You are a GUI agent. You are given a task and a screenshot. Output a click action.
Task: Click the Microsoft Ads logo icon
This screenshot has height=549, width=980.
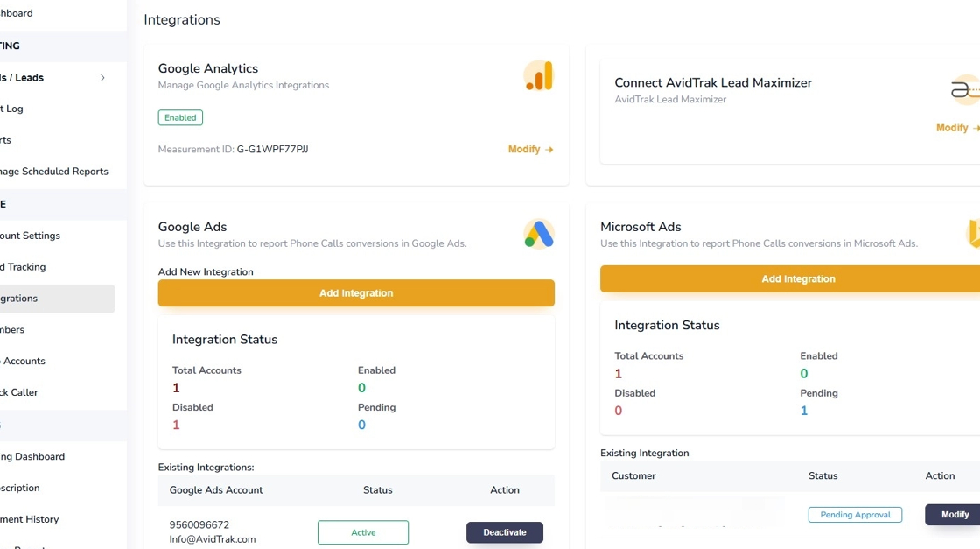973,234
